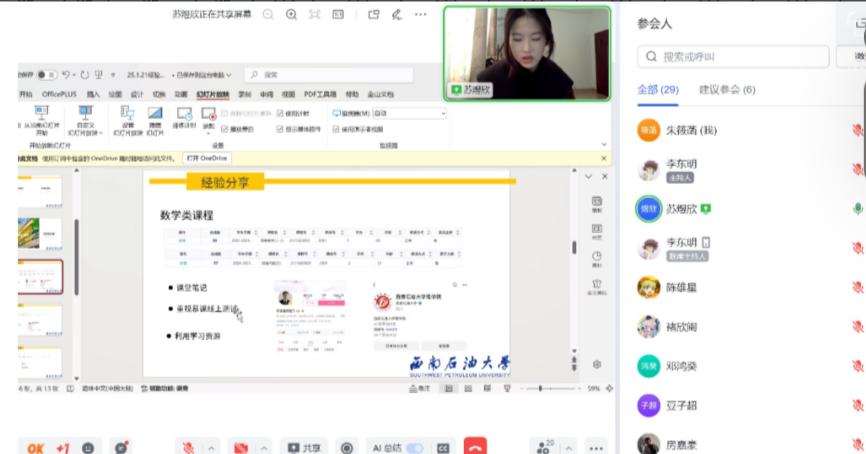The height and width of the screenshot is (454, 866).
Task: Unmute the microphone in meeting bar
Action: click(x=188, y=447)
